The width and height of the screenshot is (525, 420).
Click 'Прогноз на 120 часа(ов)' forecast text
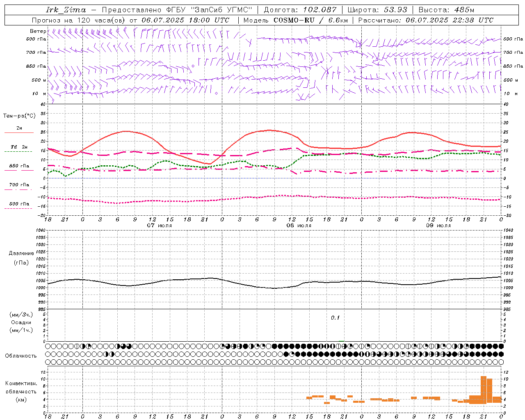pos(79,20)
